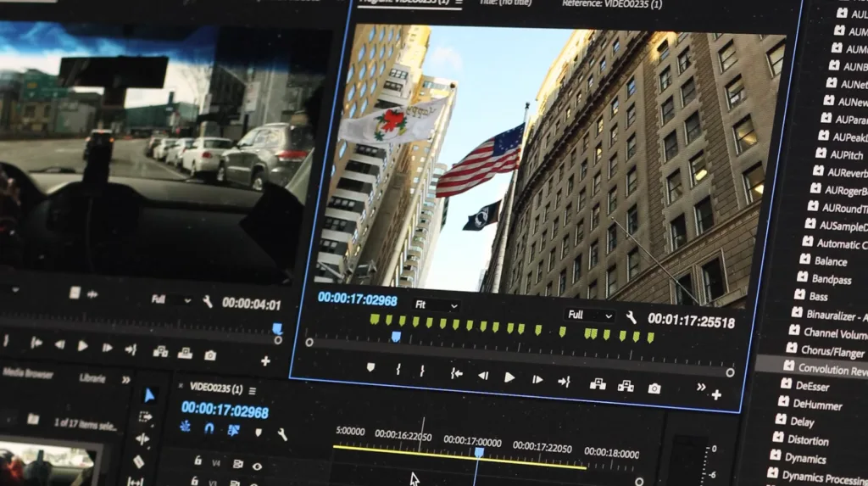Toggle the V4 track lock

[x=198, y=460]
